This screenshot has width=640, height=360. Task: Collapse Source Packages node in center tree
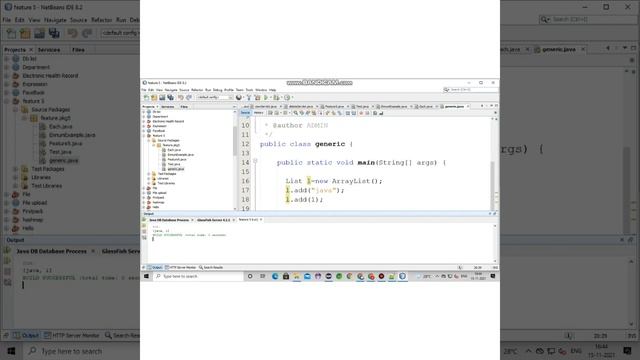149,140
